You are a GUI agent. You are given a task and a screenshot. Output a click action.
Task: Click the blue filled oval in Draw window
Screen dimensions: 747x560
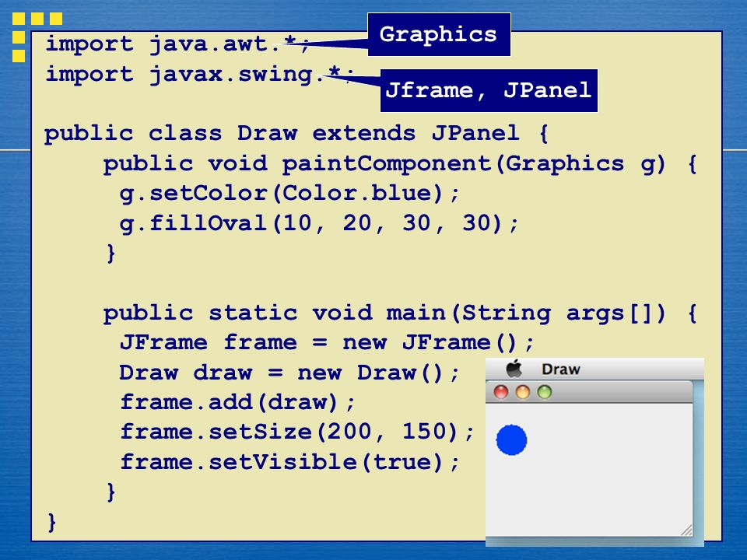coord(512,440)
